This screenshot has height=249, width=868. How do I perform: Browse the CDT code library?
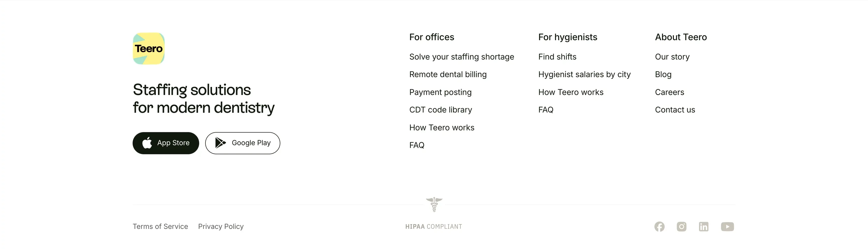tap(441, 110)
